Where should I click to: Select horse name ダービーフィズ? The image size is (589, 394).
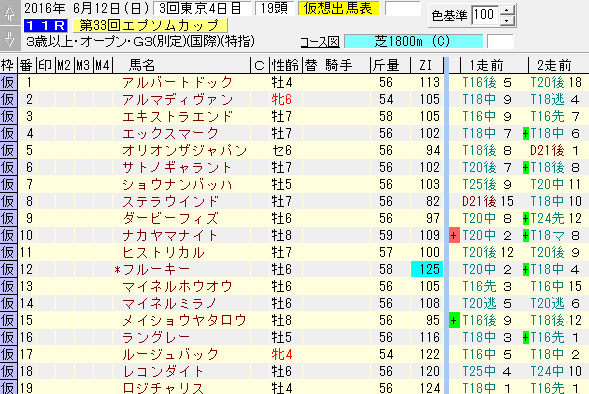[170, 219]
